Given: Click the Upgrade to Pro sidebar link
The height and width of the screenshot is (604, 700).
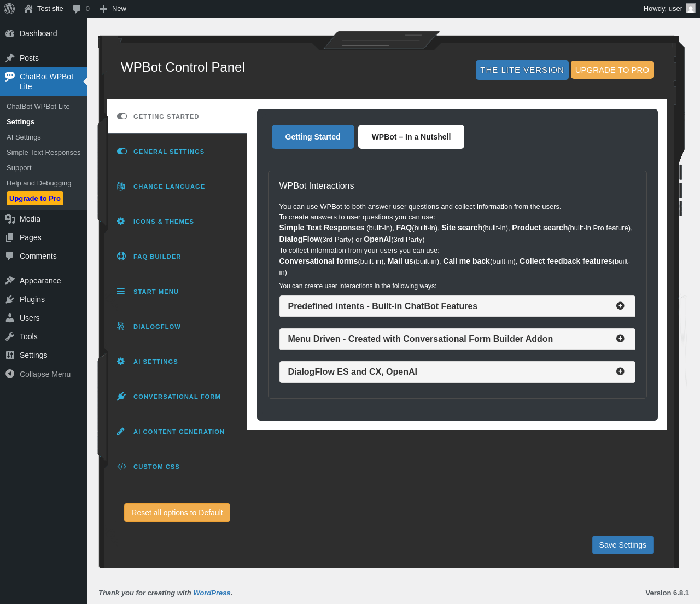Looking at the screenshot, I should coord(35,198).
